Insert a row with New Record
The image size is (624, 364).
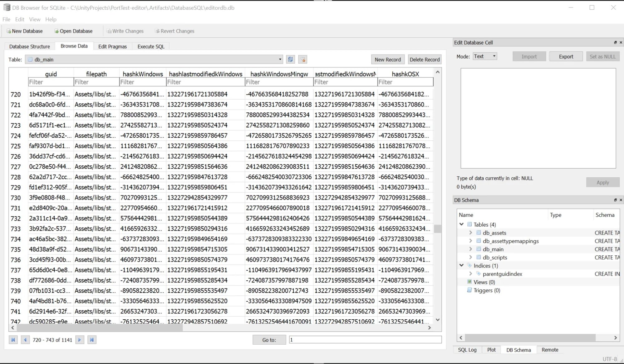[x=387, y=59]
